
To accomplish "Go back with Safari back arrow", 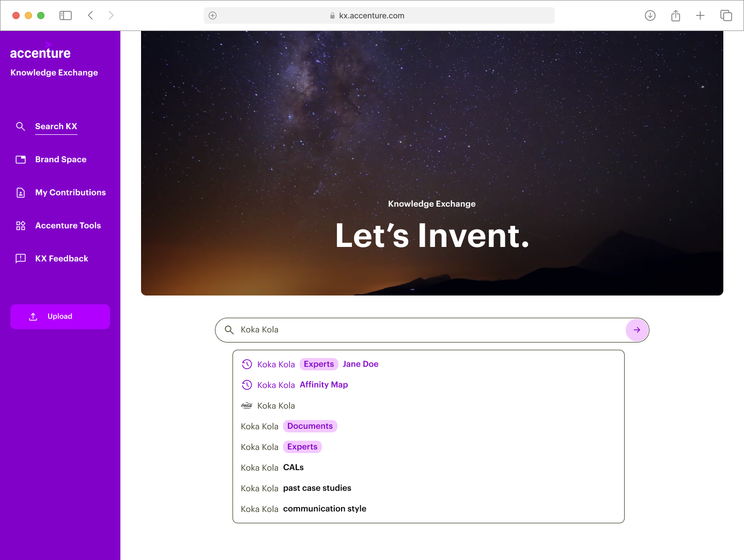I will tap(90, 15).
